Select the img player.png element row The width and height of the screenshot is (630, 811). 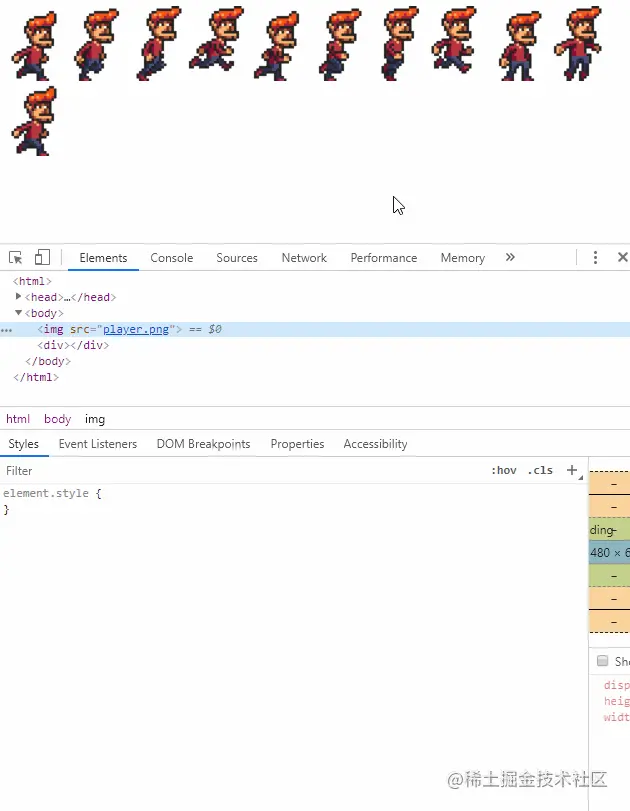point(315,329)
